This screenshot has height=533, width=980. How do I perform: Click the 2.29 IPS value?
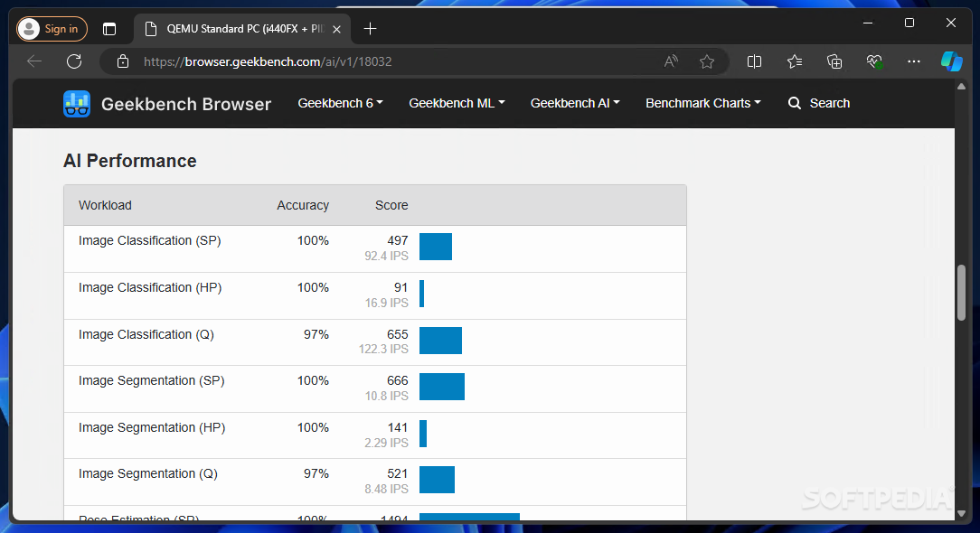click(x=386, y=443)
